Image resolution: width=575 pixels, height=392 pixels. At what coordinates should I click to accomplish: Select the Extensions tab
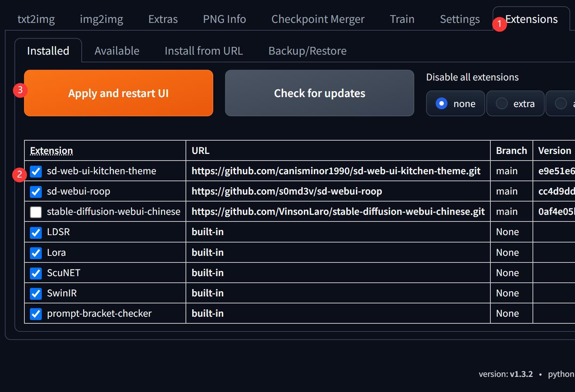click(x=531, y=19)
